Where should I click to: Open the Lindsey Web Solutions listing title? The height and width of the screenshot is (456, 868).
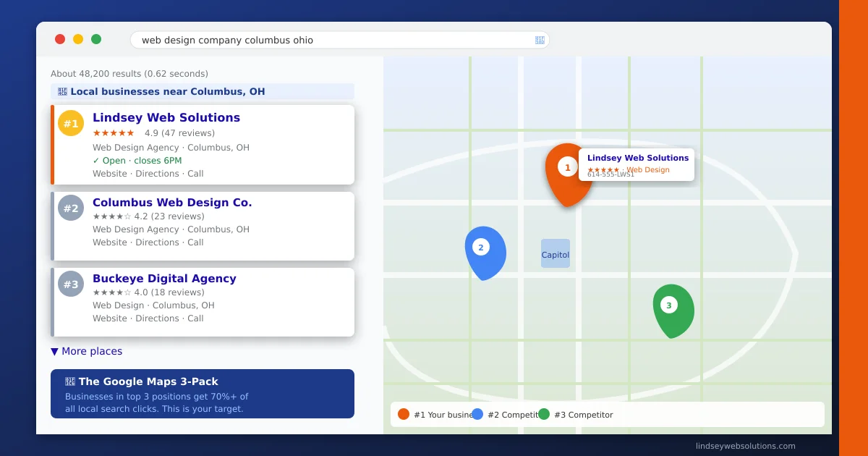(x=166, y=118)
